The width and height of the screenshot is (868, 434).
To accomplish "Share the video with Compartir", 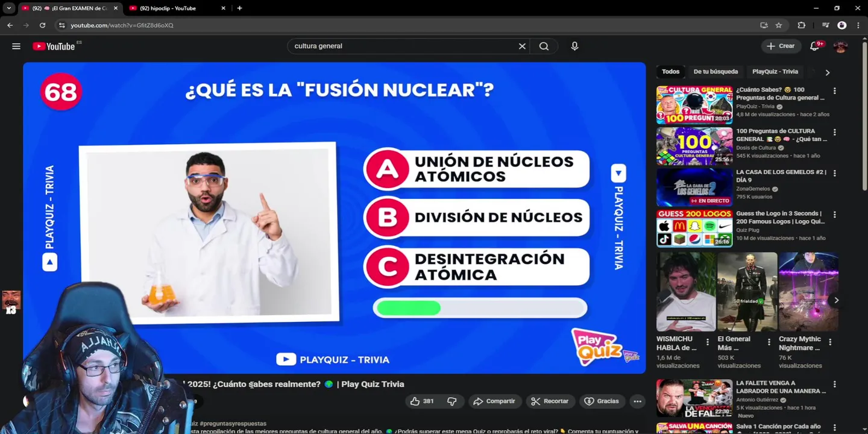I will (x=494, y=401).
